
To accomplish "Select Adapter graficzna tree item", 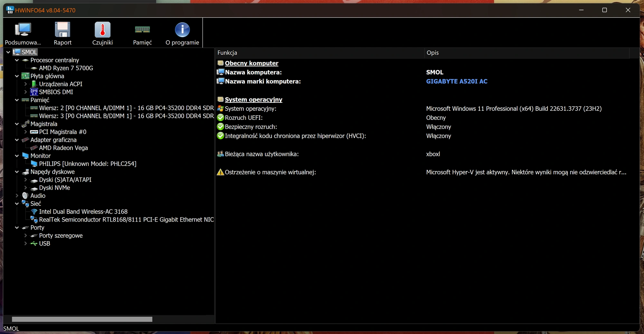I will click(53, 140).
